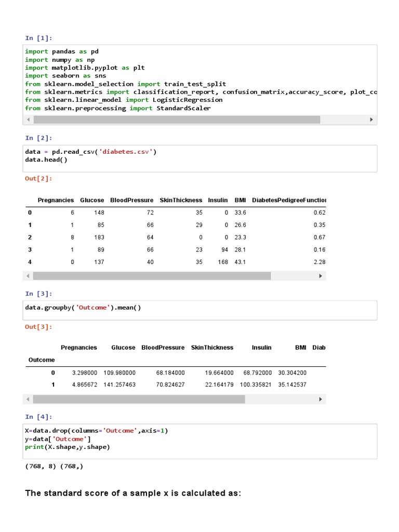This screenshot has width=399, height=532.
Task: Click the SkinThickness header in groupby table
Action: (212, 348)
